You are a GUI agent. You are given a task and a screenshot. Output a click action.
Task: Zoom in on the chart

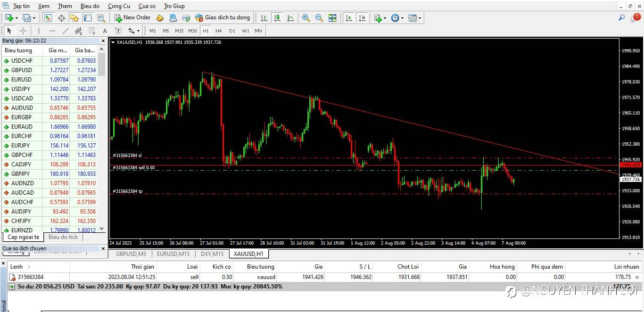click(306, 18)
